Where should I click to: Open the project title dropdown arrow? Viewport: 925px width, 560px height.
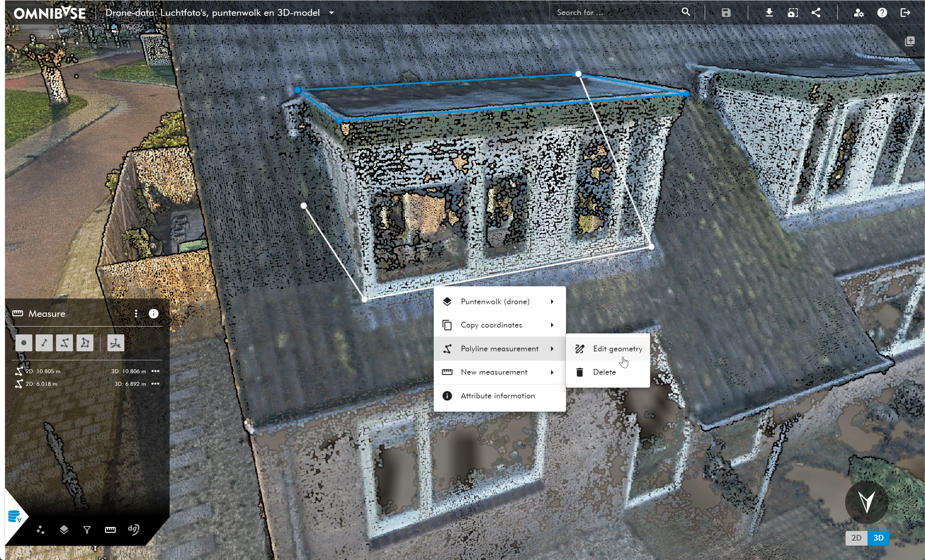click(331, 12)
